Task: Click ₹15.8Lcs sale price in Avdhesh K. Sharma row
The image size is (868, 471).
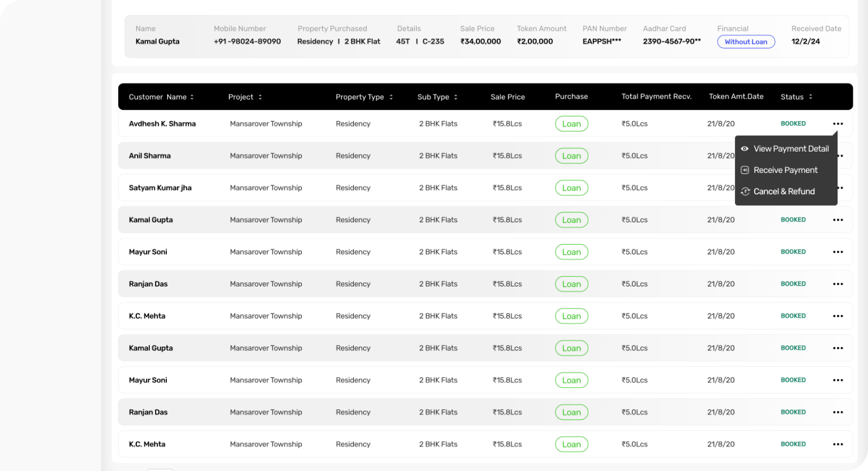Action: pyautogui.click(x=507, y=124)
